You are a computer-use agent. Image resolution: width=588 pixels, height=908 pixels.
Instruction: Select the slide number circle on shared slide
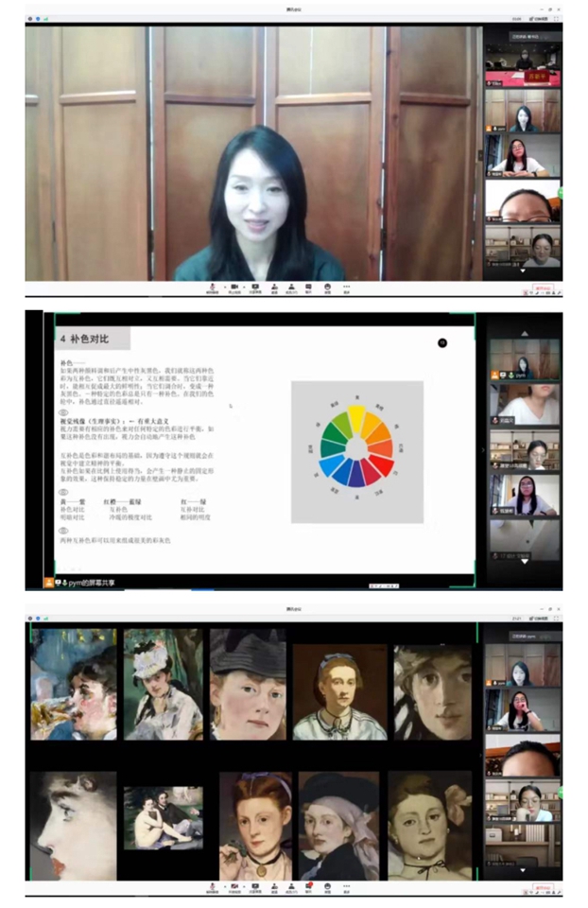click(x=442, y=342)
